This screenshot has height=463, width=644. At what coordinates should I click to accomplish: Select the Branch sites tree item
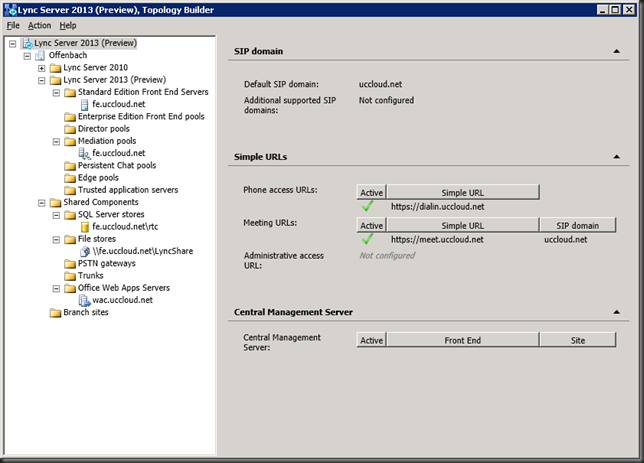point(86,313)
